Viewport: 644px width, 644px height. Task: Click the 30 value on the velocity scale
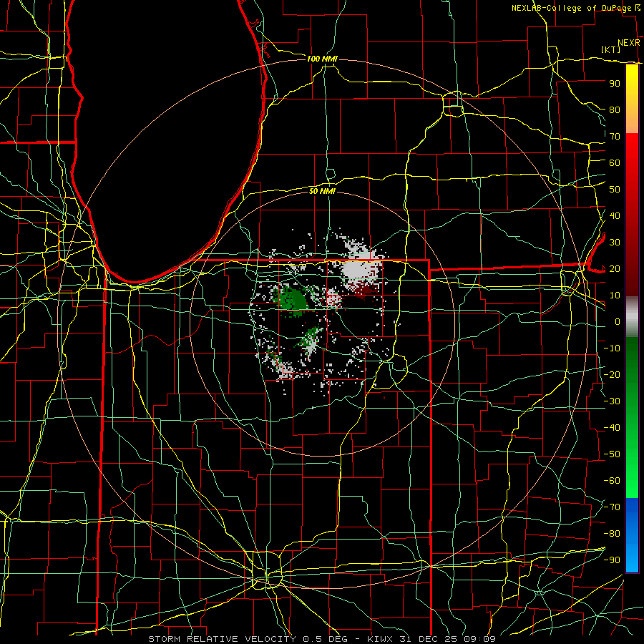pyautogui.click(x=615, y=243)
